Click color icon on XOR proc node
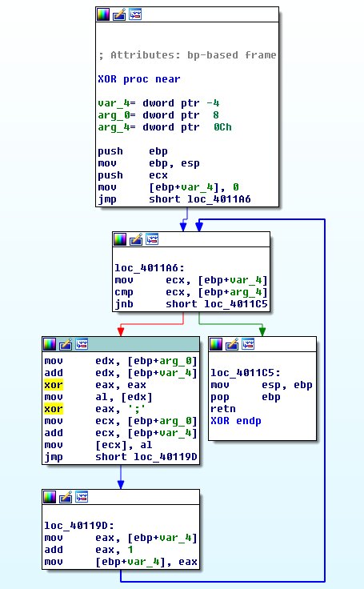The height and width of the screenshot is (589, 364). coord(103,14)
